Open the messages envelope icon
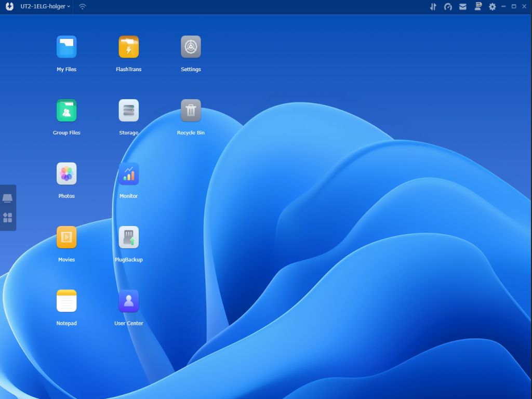This screenshot has height=399, width=532. pyautogui.click(x=463, y=6)
